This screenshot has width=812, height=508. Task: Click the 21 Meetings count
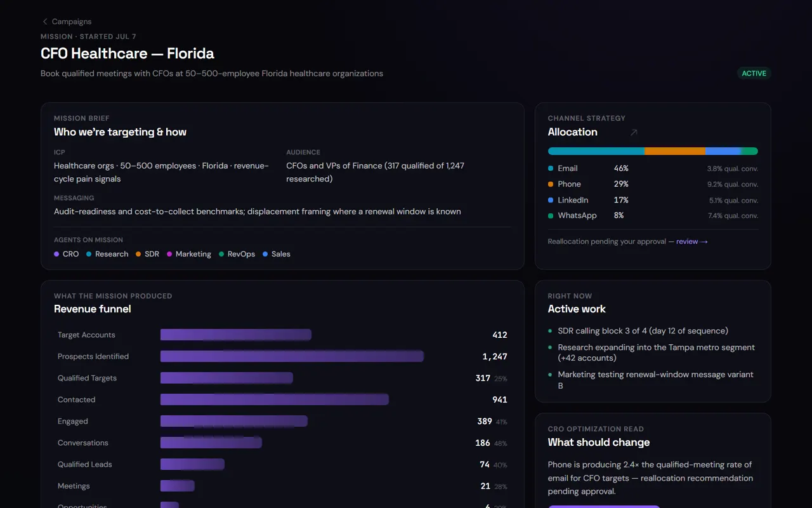point(485,486)
